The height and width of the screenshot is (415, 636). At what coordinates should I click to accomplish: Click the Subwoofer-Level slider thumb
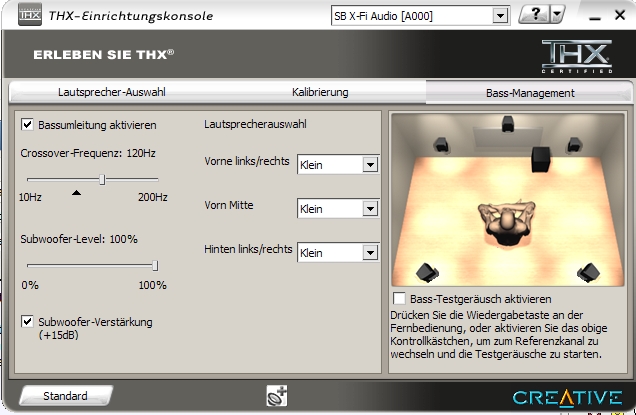point(155,266)
